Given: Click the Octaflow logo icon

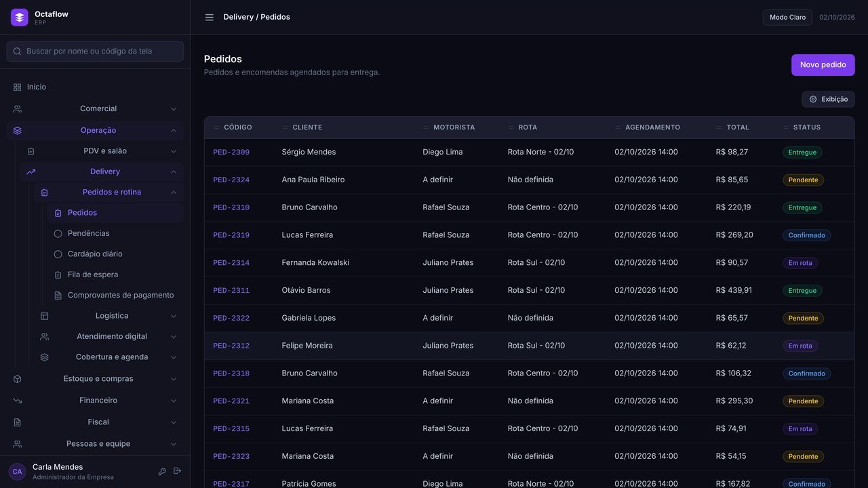Looking at the screenshot, I should click(x=20, y=18).
